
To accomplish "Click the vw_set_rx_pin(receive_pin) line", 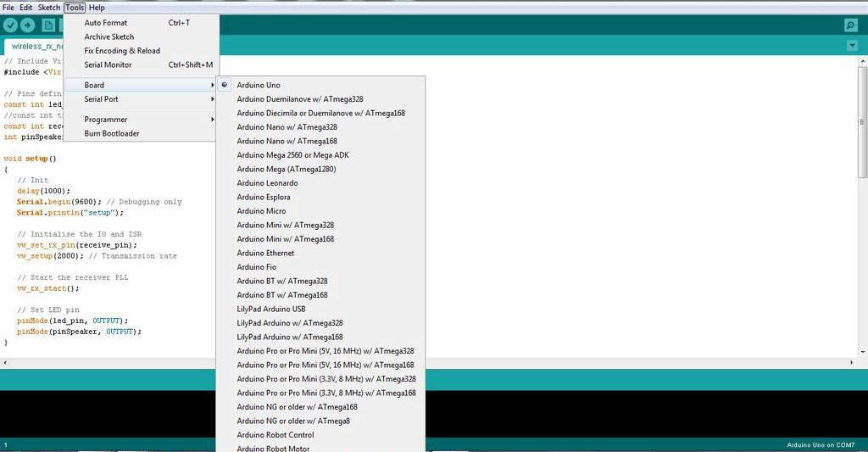I will [77, 245].
